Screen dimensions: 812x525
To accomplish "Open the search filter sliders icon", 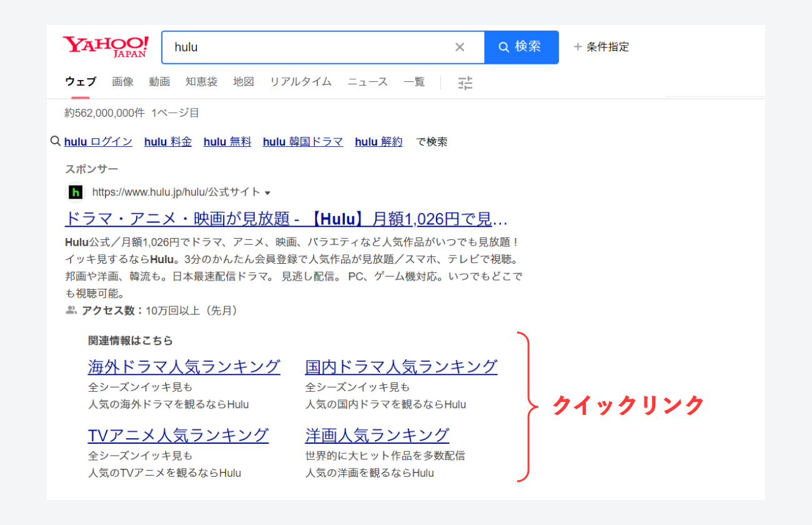I will (x=465, y=82).
